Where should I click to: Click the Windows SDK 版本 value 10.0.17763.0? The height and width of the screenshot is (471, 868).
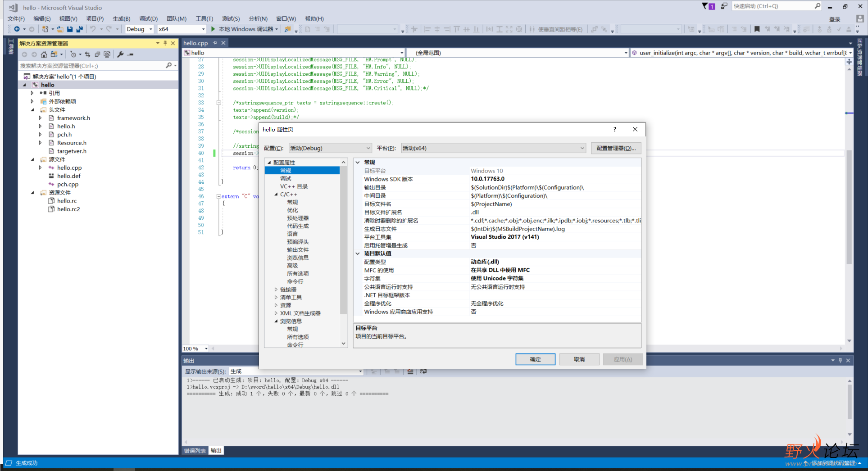click(x=487, y=179)
